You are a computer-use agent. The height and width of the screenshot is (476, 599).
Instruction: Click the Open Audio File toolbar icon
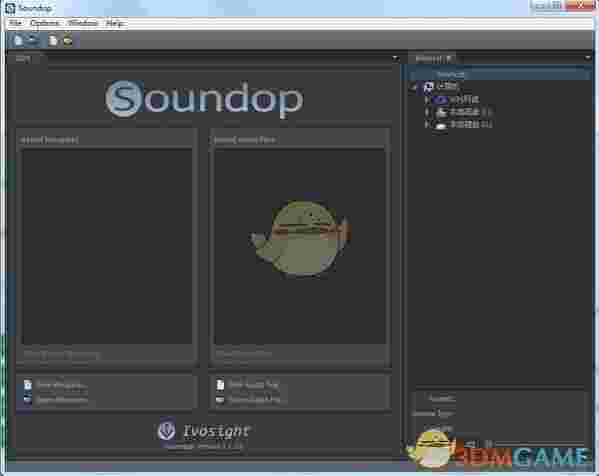point(68,40)
